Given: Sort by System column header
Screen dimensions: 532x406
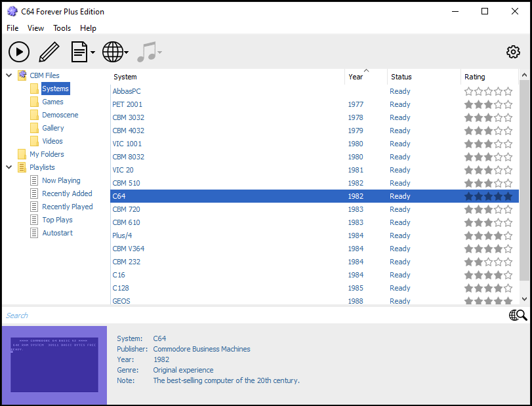Looking at the screenshot, I should [228, 77].
